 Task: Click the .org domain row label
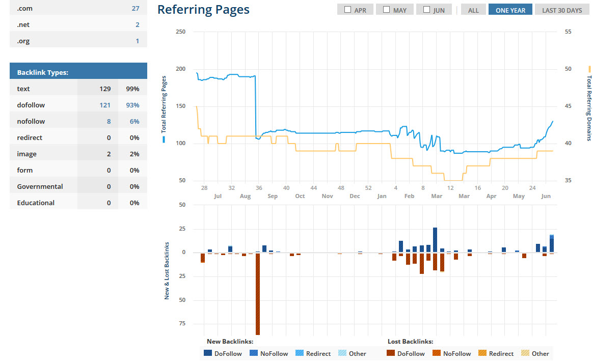coord(23,41)
